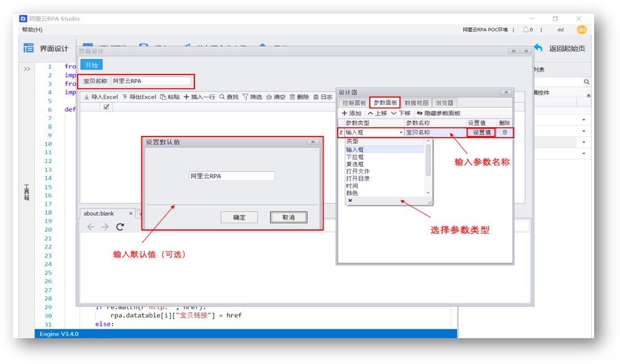
Task: Close the 设置默认值 dialog
Action: tap(312, 142)
